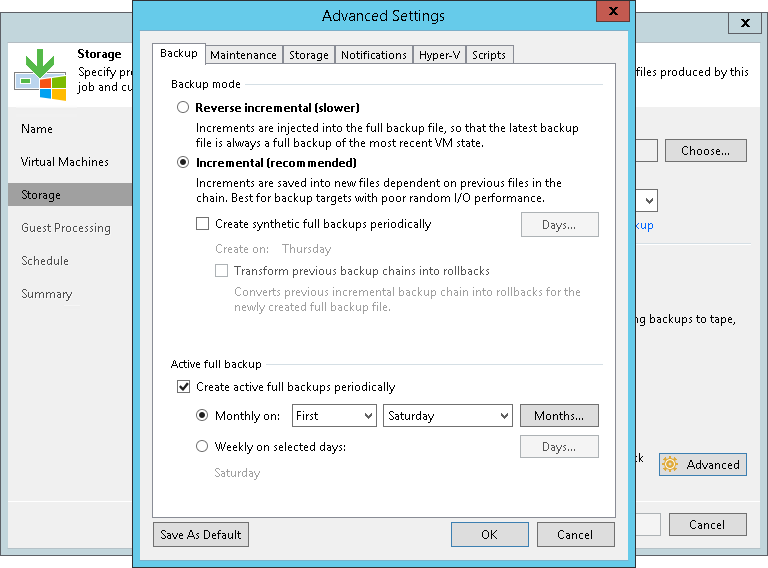Viewport: 768px width, 568px height.
Task: Select Incremental (recommended) radio button
Action: click(x=182, y=163)
